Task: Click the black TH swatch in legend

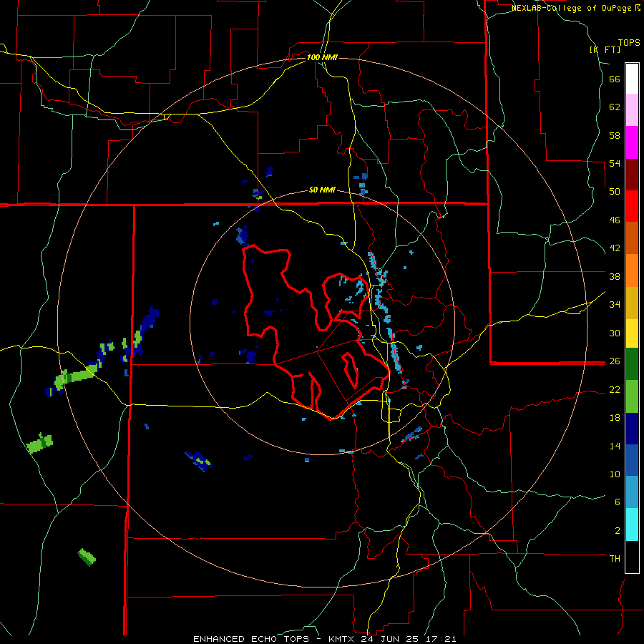Action: coord(632,557)
